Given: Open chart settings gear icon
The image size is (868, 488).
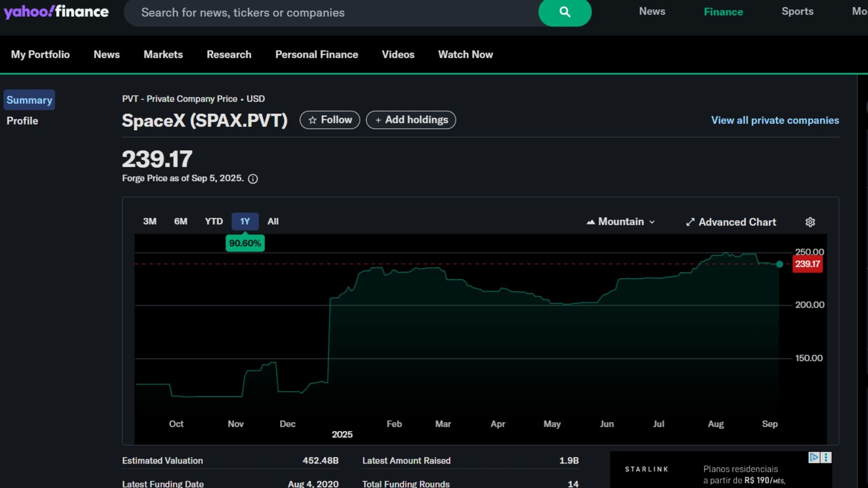Looking at the screenshot, I should [810, 222].
